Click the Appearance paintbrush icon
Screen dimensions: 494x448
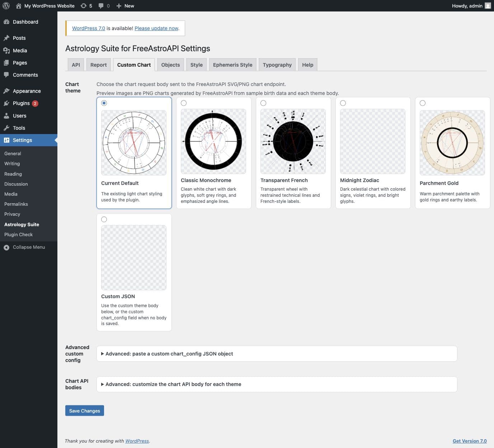[x=6, y=91]
